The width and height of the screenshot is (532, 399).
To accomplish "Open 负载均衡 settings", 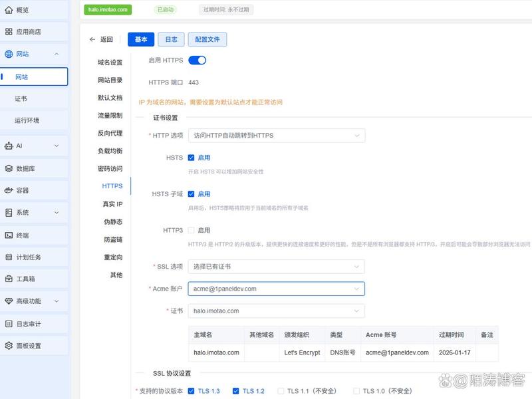I will pos(110,151).
